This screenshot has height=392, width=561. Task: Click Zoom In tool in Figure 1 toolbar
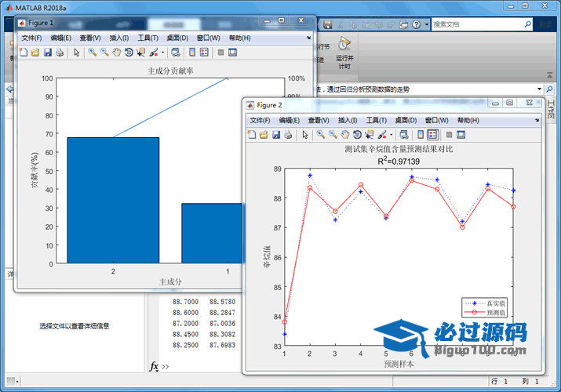coord(92,53)
